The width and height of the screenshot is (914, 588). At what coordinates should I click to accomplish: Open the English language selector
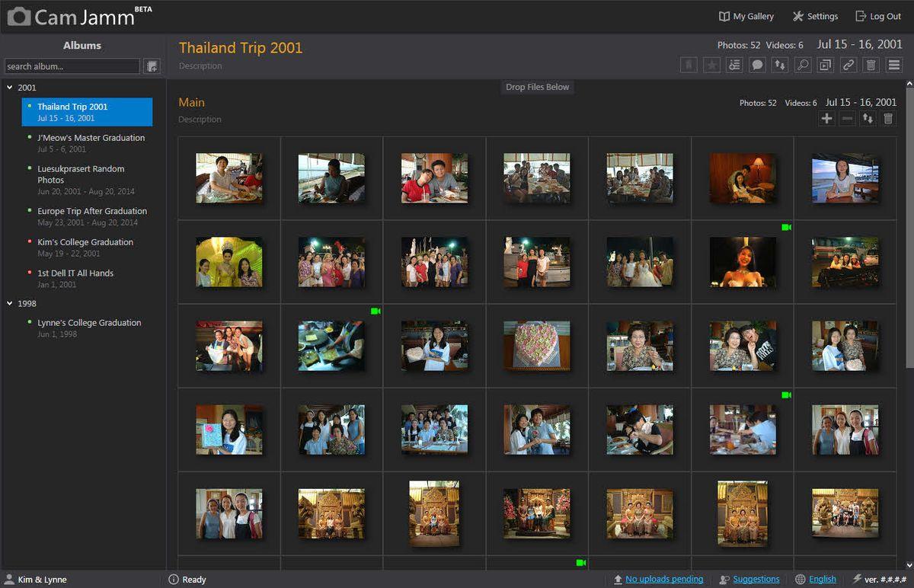(x=822, y=580)
